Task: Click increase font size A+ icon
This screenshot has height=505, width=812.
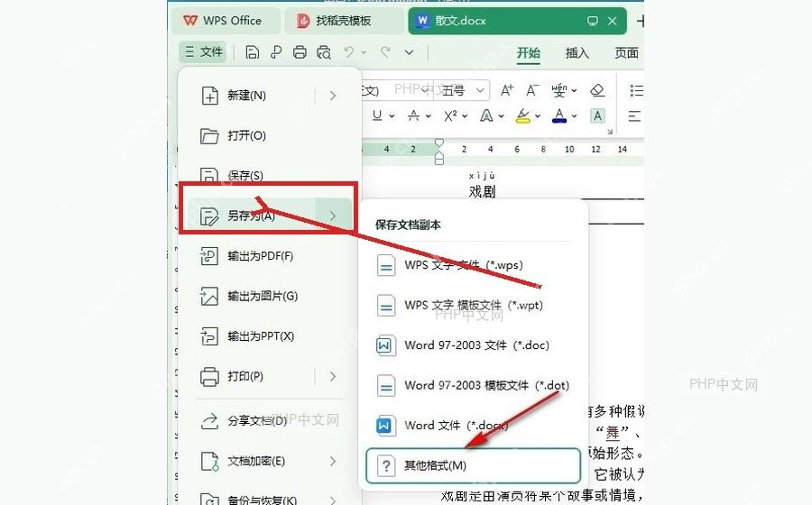Action: [x=507, y=90]
